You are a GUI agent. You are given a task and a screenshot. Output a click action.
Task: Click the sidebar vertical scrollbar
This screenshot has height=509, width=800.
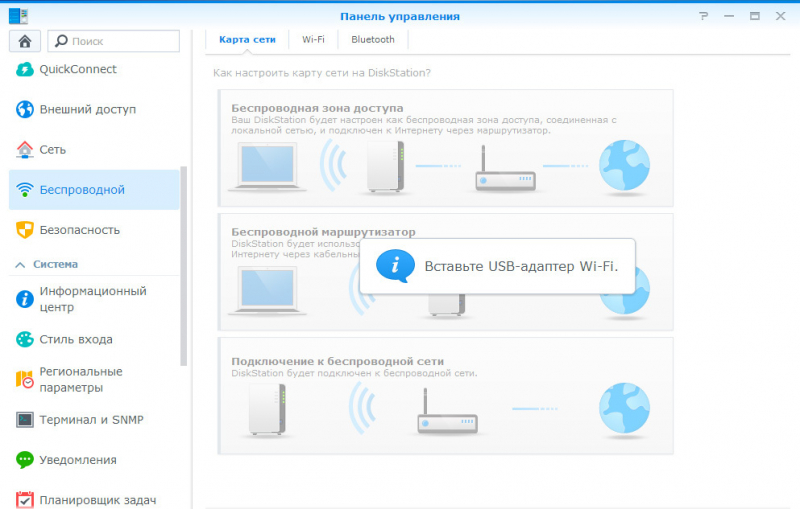[x=184, y=265]
